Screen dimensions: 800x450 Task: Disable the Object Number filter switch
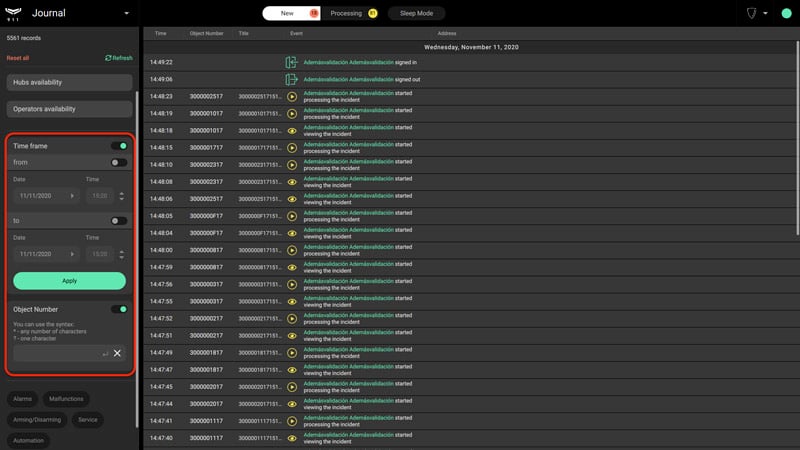[x=119, y=309]
